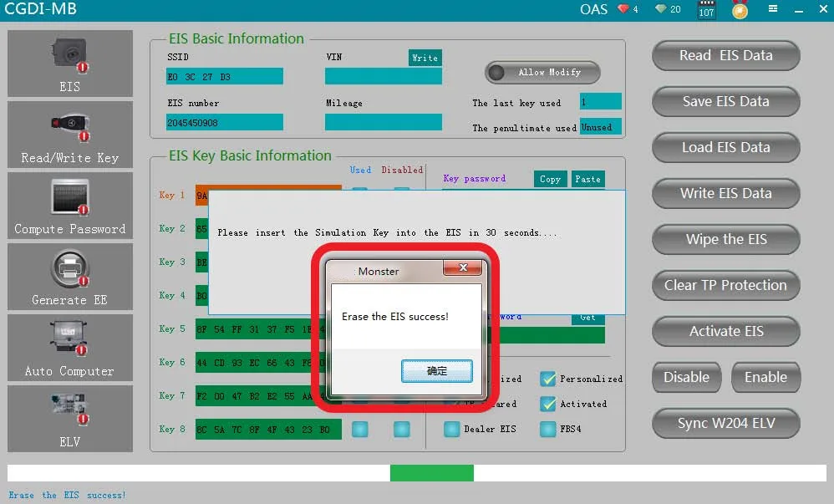This screenshot has height=504, width=834.
Task: Toggle the Allow Modify switch
Action: point(542,73)
